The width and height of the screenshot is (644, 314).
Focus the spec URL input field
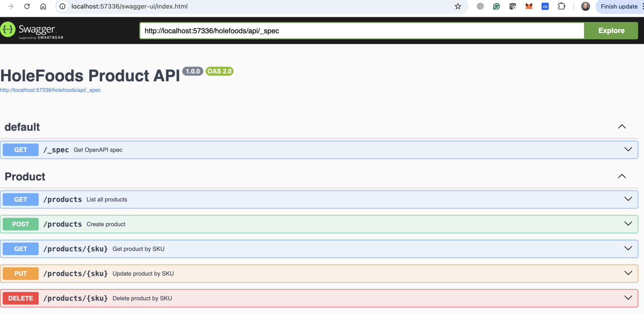click(361, 31)
